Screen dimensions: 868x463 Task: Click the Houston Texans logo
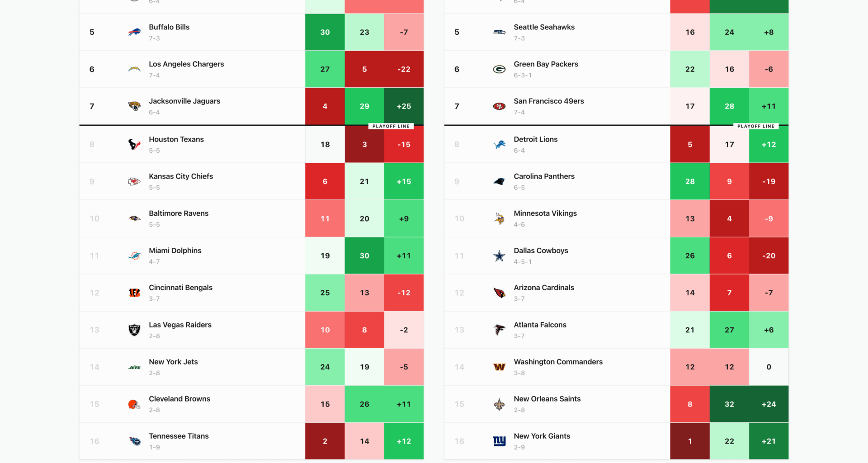pyautogui.click(x=134, y=144)
